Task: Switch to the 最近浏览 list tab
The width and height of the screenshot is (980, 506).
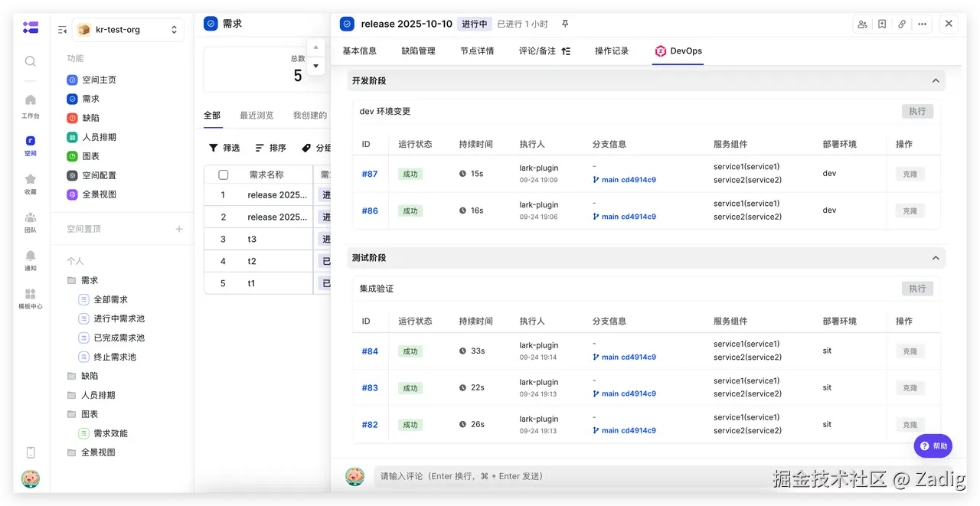Action: (x=256, y=116)
